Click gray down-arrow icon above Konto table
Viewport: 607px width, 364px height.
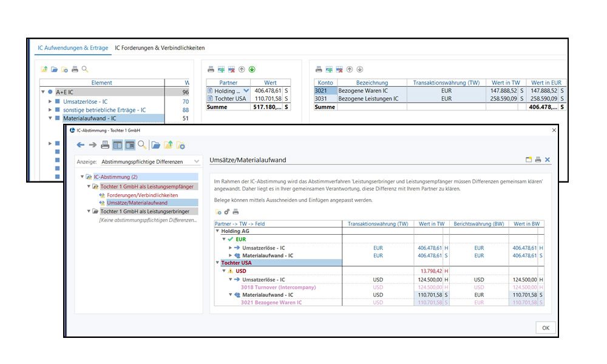pyautogui.click(x=359, y=70)
